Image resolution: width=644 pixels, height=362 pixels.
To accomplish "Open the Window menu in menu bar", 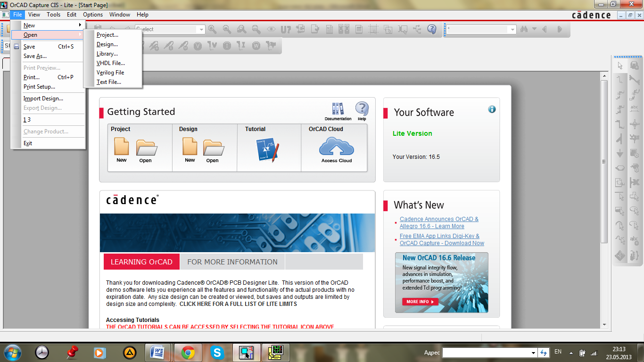I will point(120,15).
